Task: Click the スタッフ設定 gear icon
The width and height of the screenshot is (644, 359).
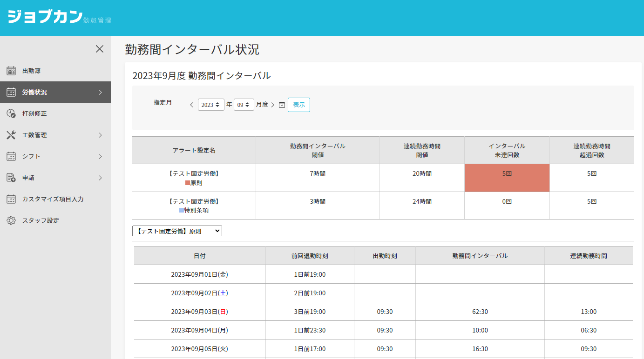Action: (x=11, y=220)
